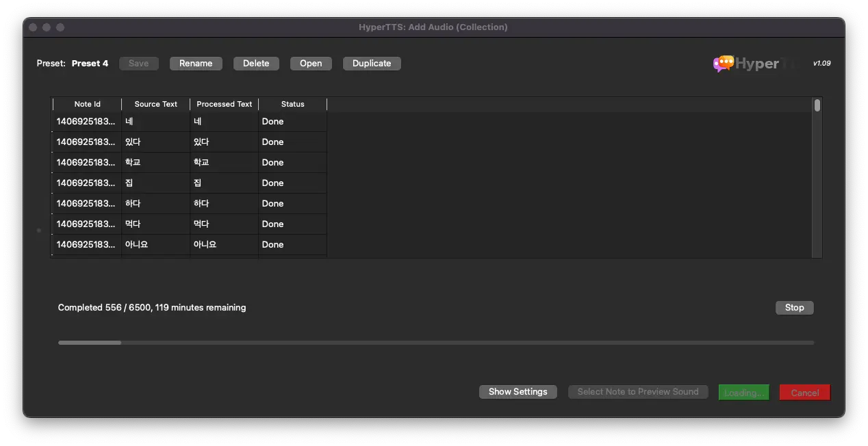Select source text cell 있다
The image size is (868, 446).
[x=156, y=142]
